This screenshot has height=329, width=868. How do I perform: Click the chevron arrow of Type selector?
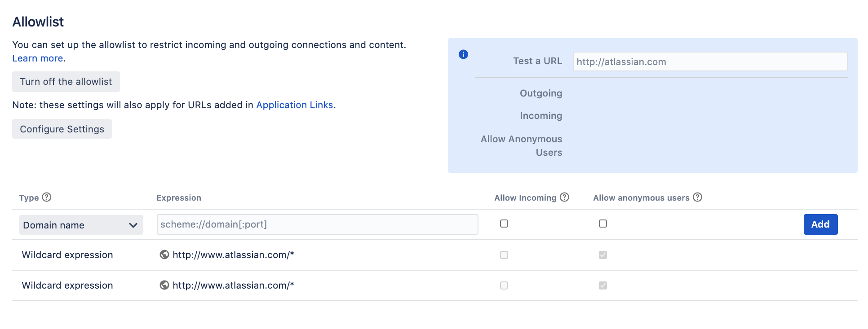point(133,225)
